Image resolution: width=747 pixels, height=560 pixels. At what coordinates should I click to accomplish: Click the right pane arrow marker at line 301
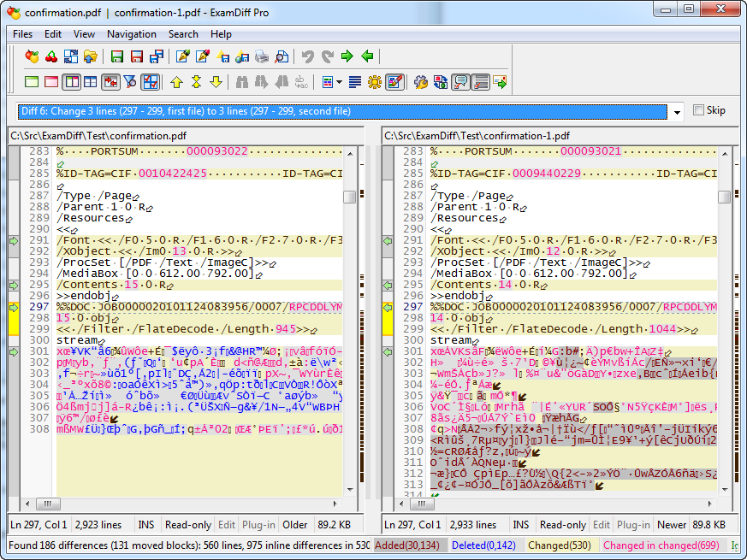point(388,352)
